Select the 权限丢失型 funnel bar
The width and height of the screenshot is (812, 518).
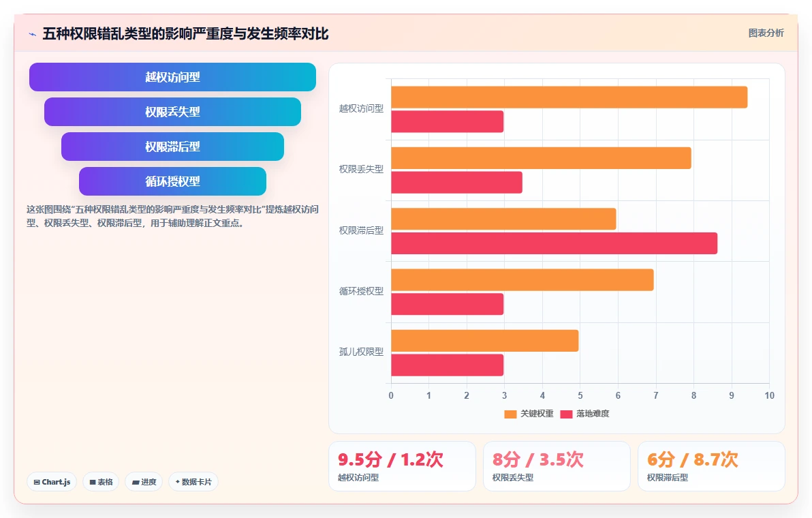tap(172, 112)
